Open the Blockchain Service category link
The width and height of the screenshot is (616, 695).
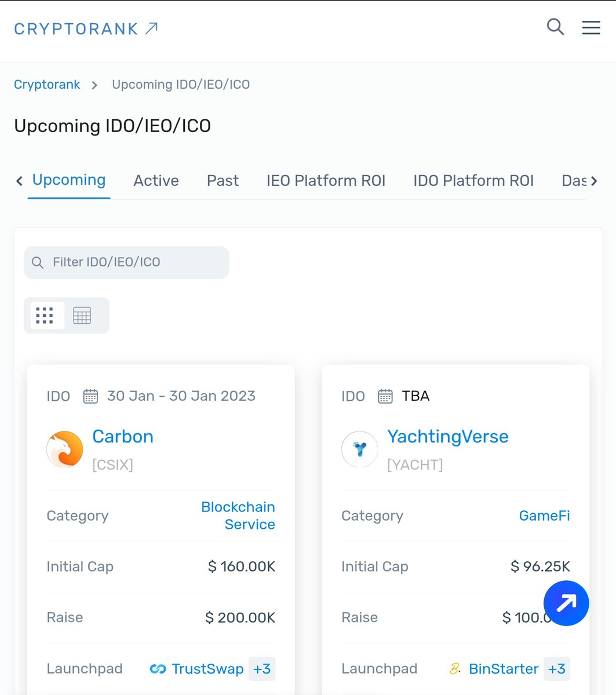[x=238, y=515]
